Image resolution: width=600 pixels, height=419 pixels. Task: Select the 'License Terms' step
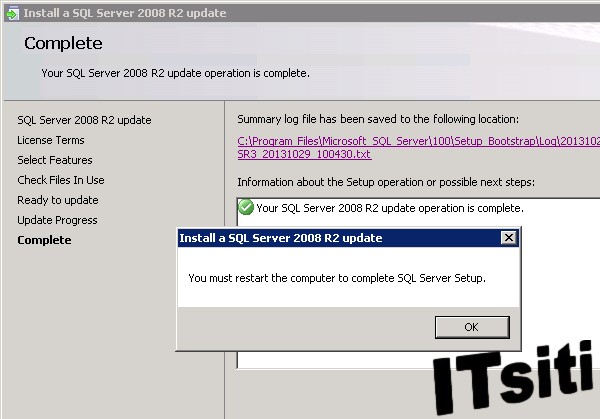click(51, 140)
